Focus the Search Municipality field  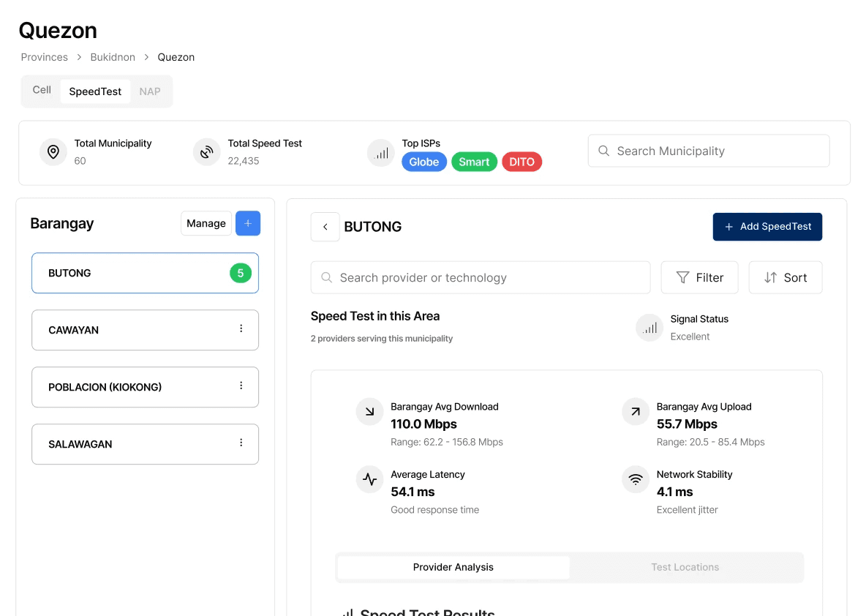[x=709, y=151]
